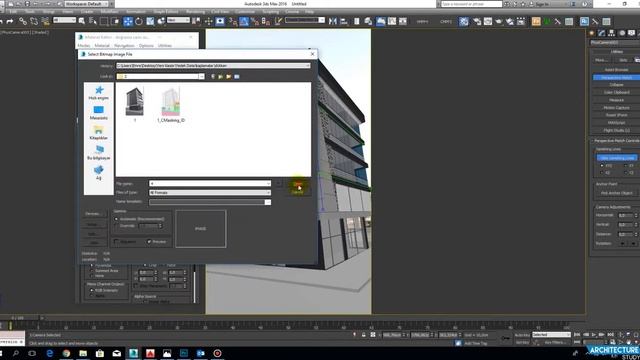Click the Align tool icon

[344, 21]
